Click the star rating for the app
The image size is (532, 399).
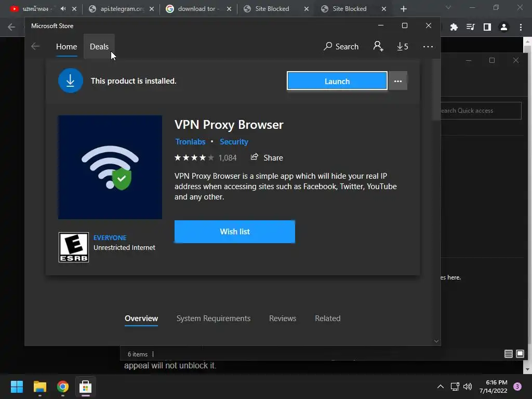(x=194, y=158)
